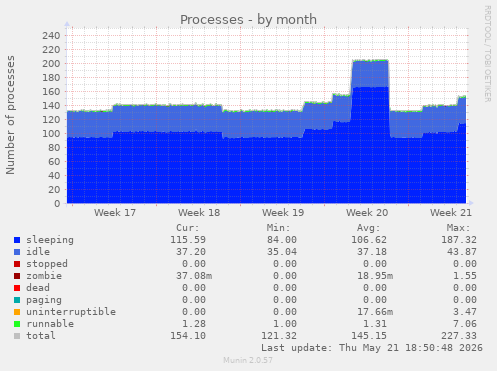Image resolution: width=497 pixels, height=371 pixels.
Task: Click the runnable maximum value 7.06
Action: pyautogui.click(x=465, y=324)
